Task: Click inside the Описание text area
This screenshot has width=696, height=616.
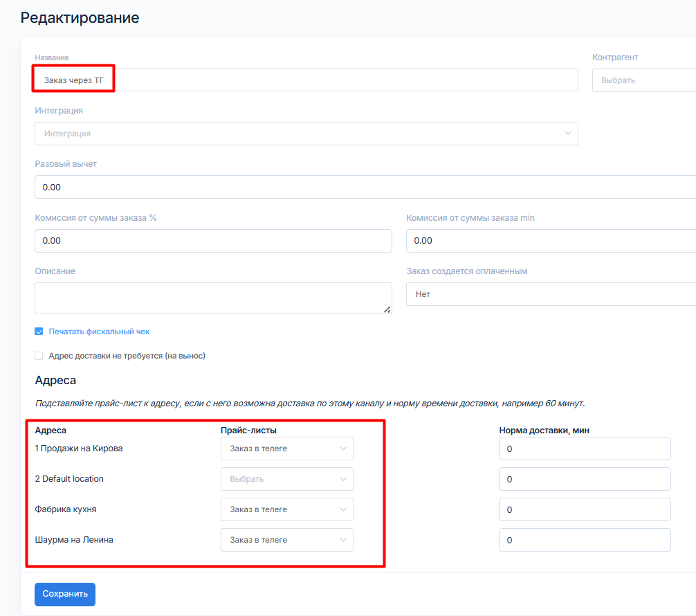Action: click(x=212, y=298)
